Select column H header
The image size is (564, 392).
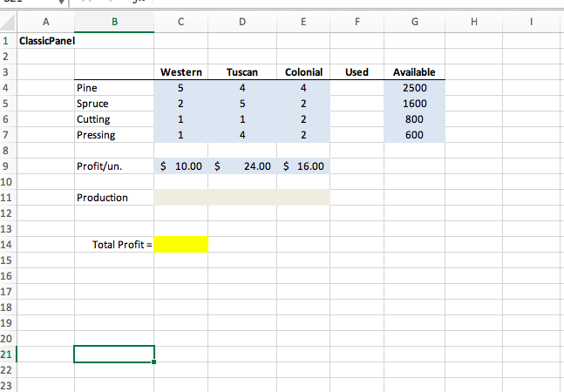pyautogui.click(x=473, y=22)
